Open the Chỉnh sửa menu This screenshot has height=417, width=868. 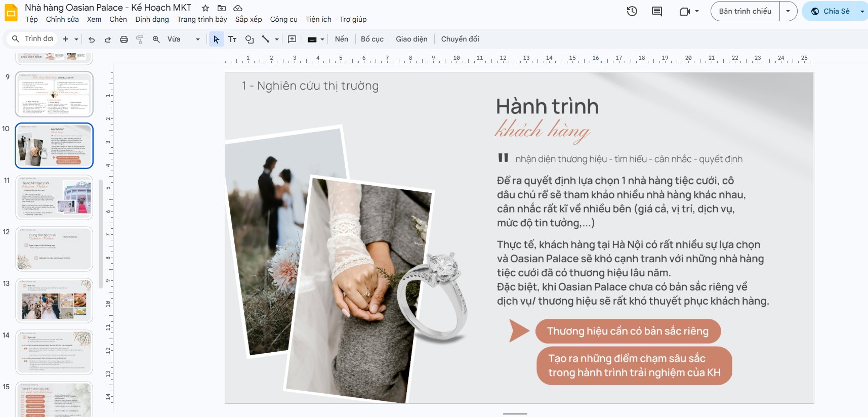click(62, 19)
